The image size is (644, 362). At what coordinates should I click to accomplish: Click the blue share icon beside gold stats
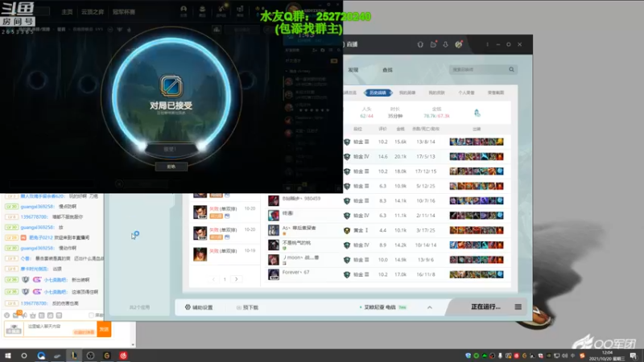pyautogui.click(x=477, y=113)
